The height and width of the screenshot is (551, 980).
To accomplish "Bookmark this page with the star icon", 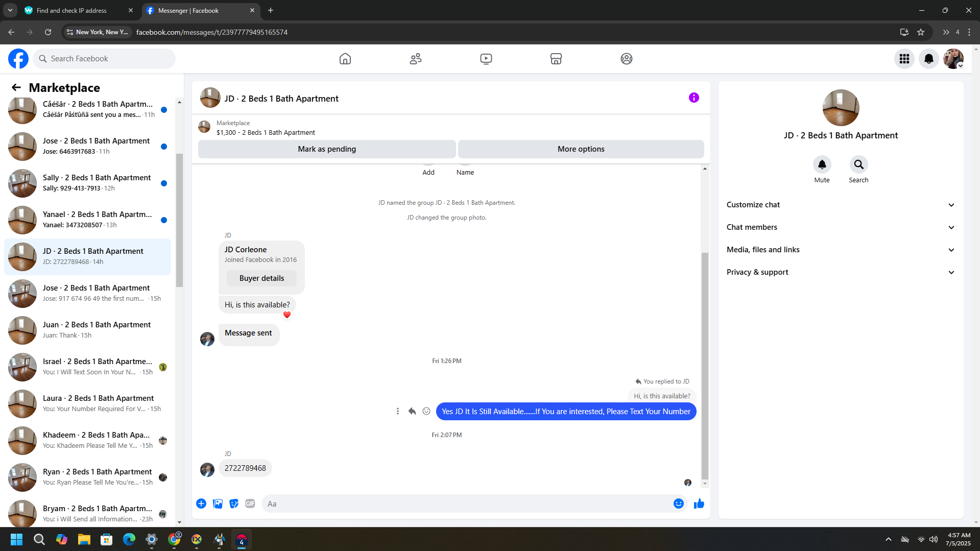I will 921,32.
